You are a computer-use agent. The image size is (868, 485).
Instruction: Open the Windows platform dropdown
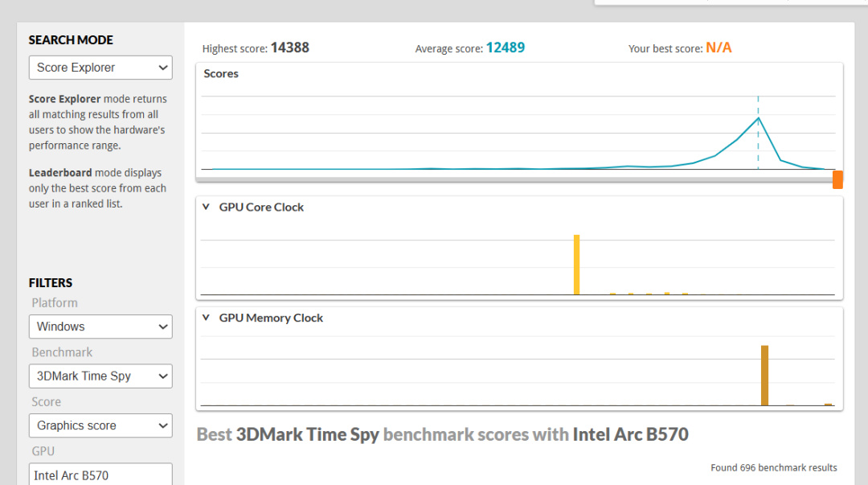coord(100,327)
